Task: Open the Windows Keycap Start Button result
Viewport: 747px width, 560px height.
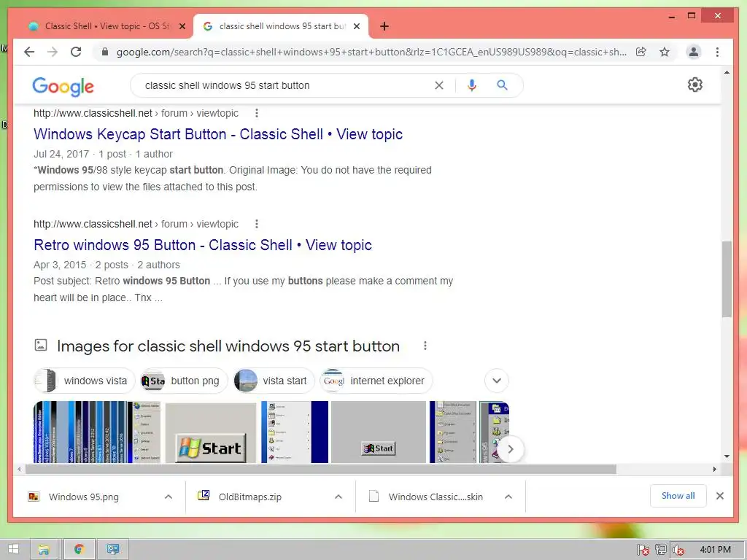Action: [217, 134]
